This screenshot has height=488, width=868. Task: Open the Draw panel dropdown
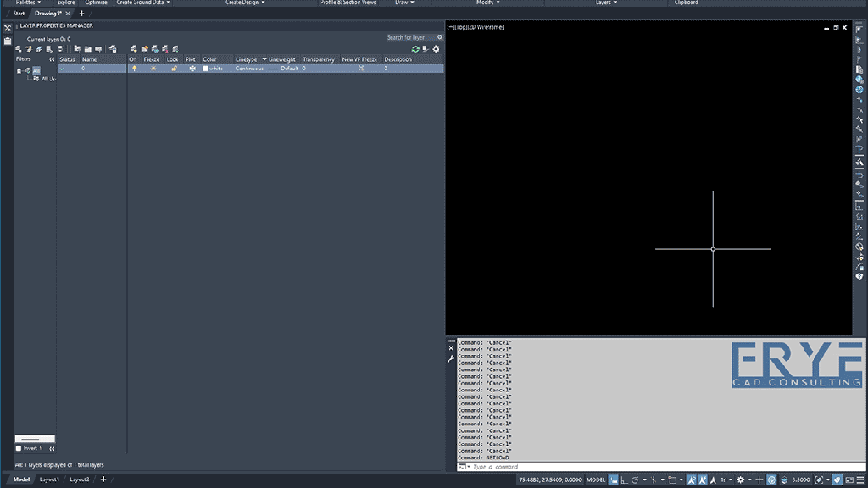(405, 3)
